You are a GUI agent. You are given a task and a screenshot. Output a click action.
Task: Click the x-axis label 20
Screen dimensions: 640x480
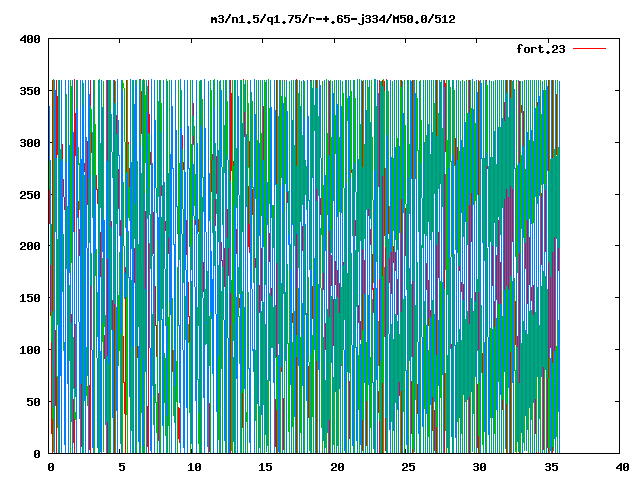(337, 467)
